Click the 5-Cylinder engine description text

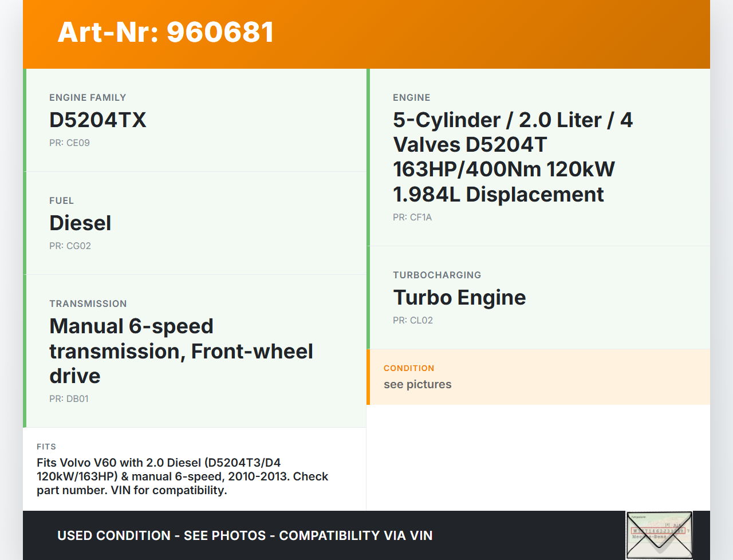[x=513, y=157]
